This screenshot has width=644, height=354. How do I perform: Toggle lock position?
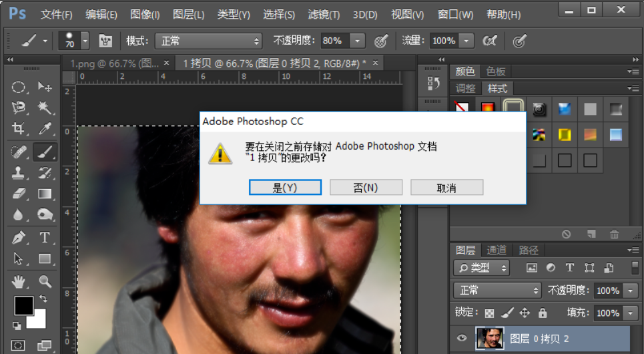(x=525, y=313)
